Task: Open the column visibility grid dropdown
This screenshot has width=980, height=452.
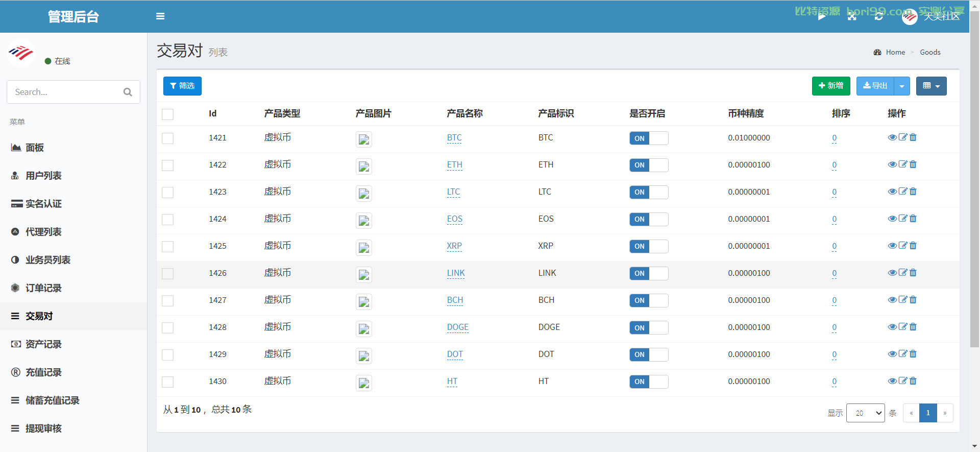Action: click(932, 86)
